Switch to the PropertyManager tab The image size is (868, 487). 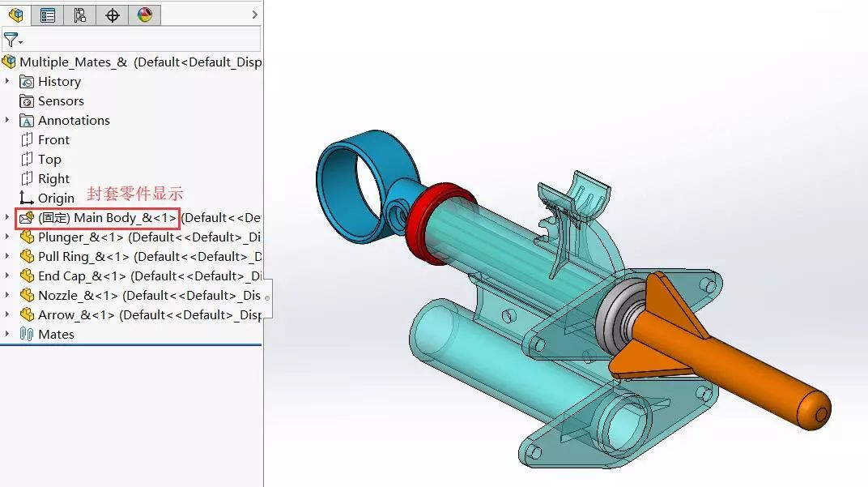tap(48, 15)
